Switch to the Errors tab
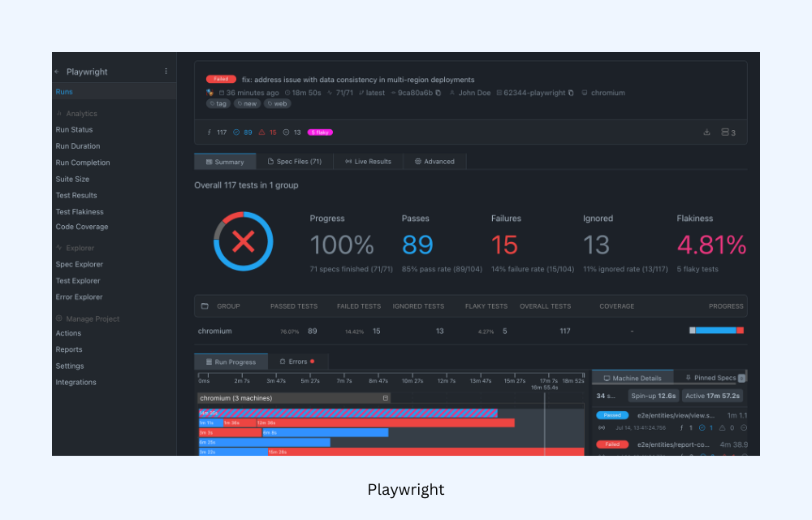 296,362
